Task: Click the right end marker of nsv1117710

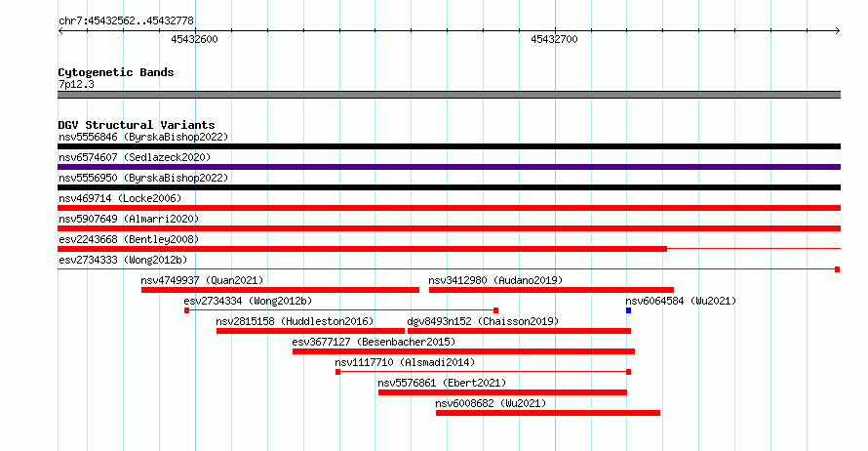Action: (x=629, y=372)
